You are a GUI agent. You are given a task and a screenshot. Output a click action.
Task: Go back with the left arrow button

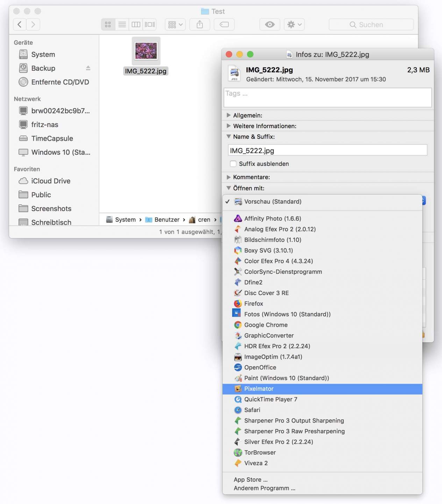[x=20, y=24]
